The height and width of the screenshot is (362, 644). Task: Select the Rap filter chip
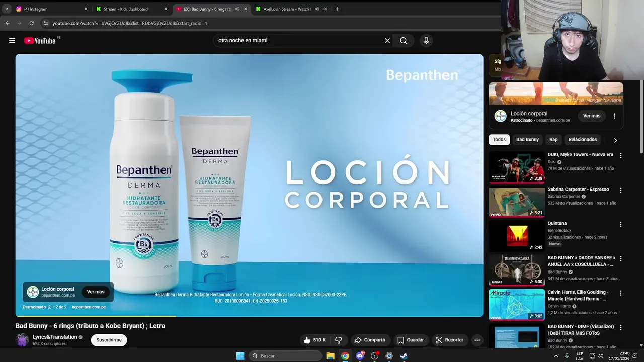tap(553, 140)
